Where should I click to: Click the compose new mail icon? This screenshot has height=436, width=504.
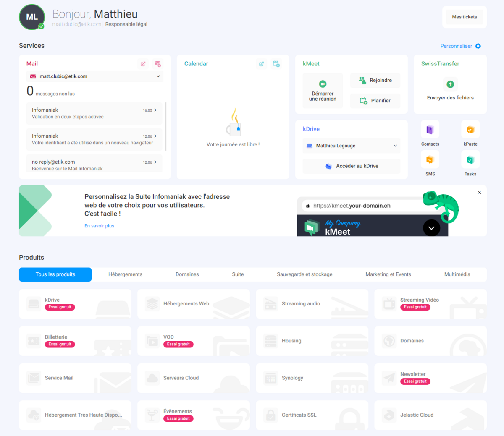coord(158,64)
